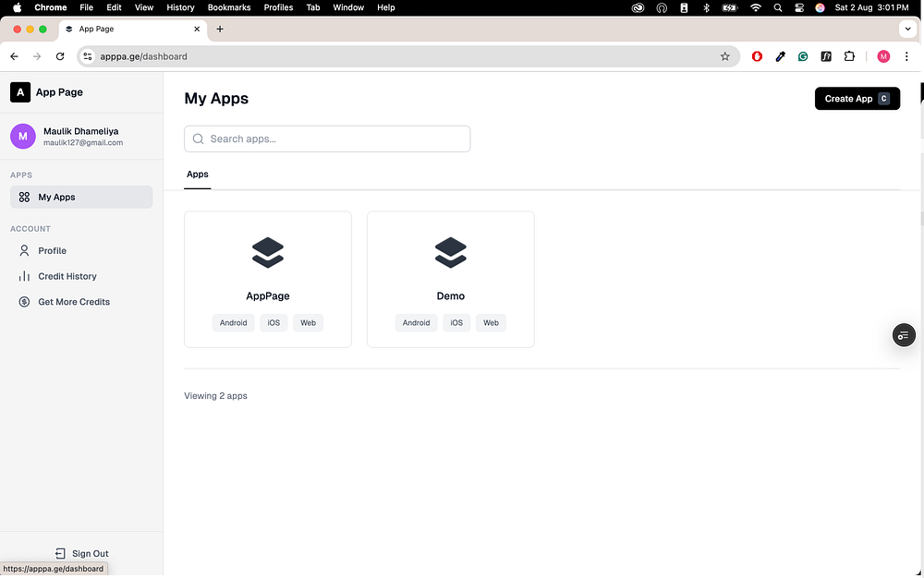Viewport: 924px width, 578px height.
Task: Click iOS tag on Demo card
Action: 456,322
